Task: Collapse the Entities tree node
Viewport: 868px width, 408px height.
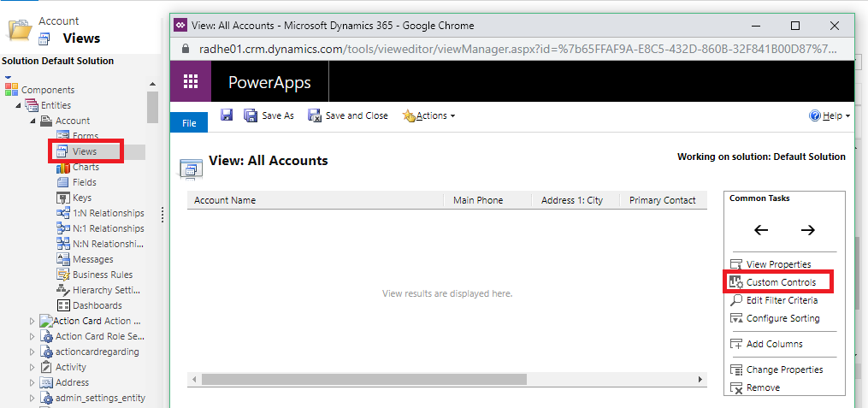Action: coord(18,105)
